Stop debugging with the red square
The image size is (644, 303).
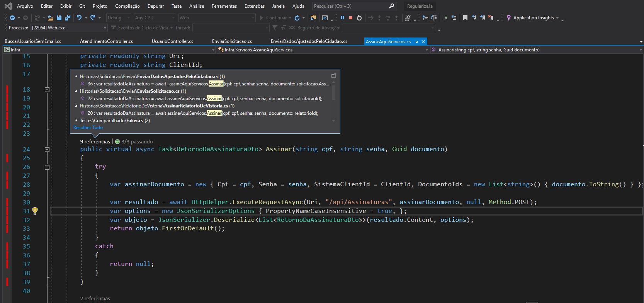point(351,18)
